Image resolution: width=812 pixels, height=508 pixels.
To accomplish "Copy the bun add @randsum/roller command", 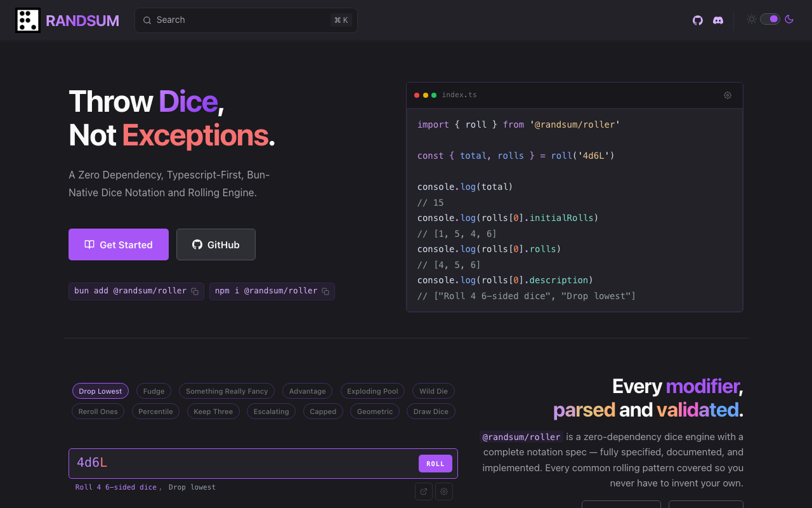I will [x=195, y=291].
